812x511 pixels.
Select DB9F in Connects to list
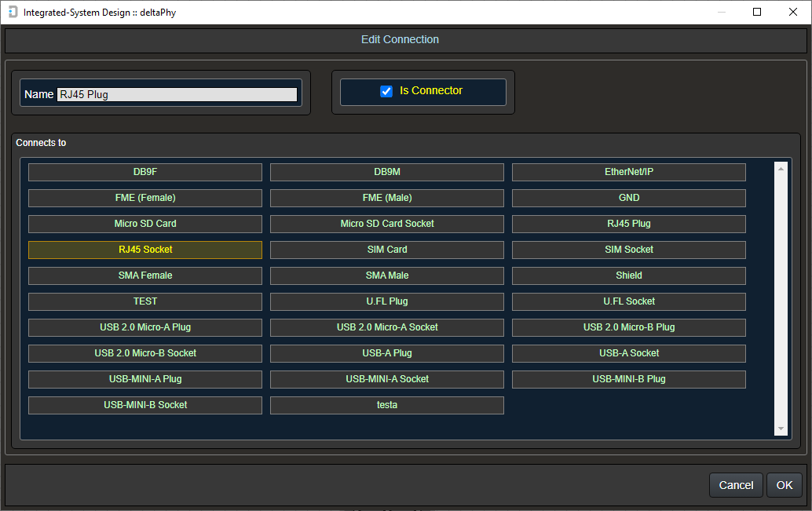pos(145,172)
